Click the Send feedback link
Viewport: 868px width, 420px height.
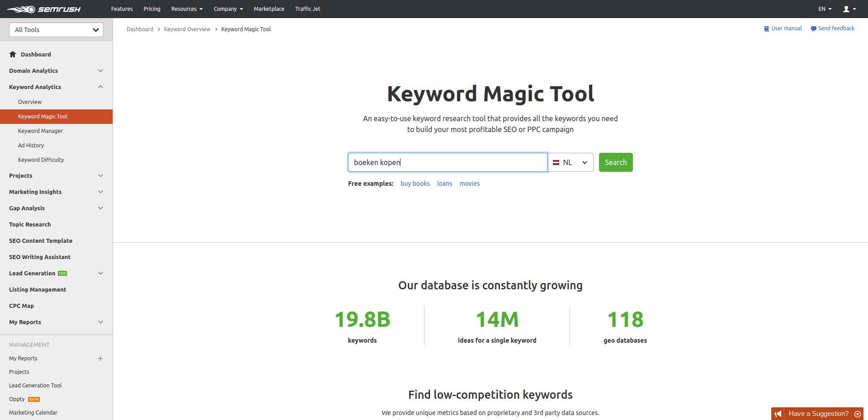836,28
